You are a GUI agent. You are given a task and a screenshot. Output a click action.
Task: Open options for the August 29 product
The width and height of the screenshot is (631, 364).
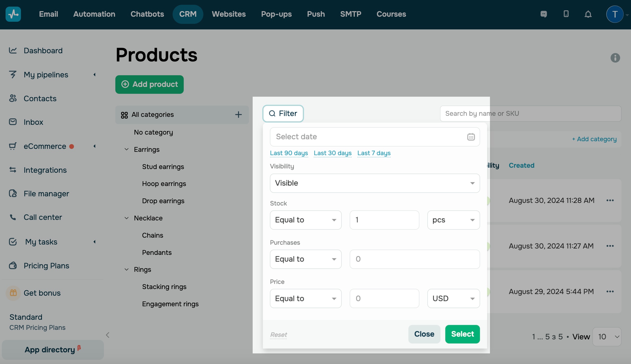[610, 291]
